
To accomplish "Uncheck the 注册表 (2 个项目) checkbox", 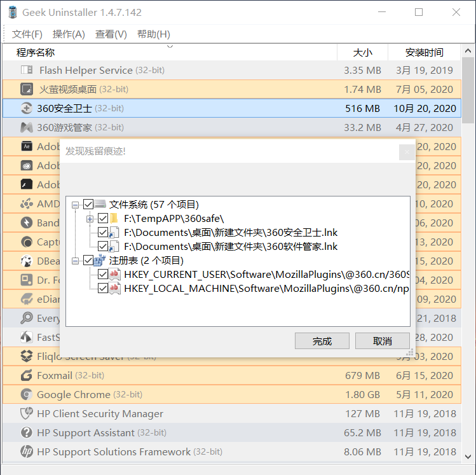I will click(x=88, y=260).
